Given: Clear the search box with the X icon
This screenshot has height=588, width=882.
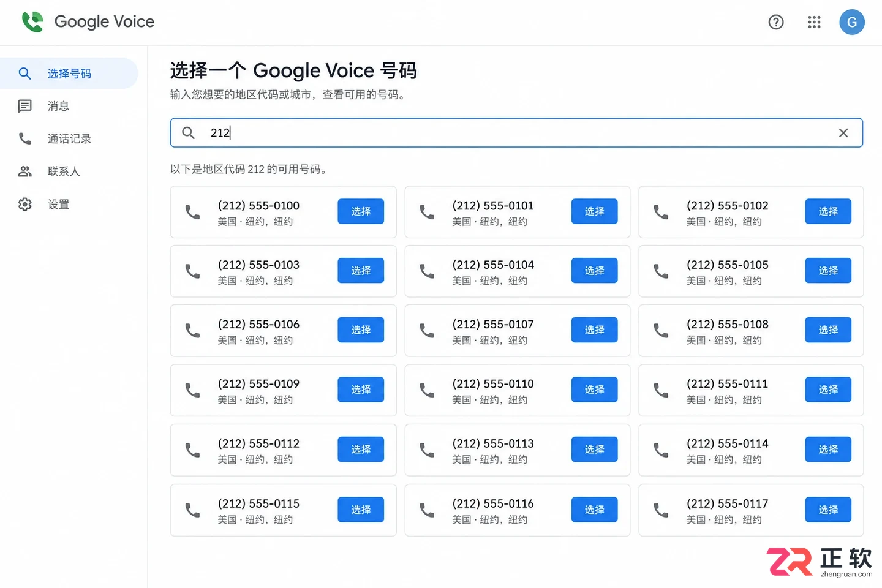Looking at the screenshot, I should pyautogui.click(x=843, y=133).
